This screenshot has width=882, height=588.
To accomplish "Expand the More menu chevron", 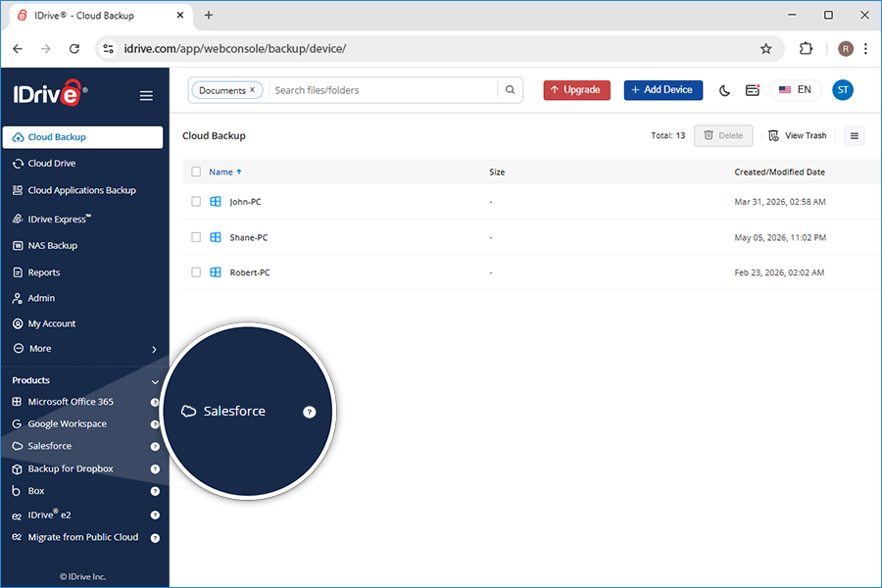I will tap(154, 350).
